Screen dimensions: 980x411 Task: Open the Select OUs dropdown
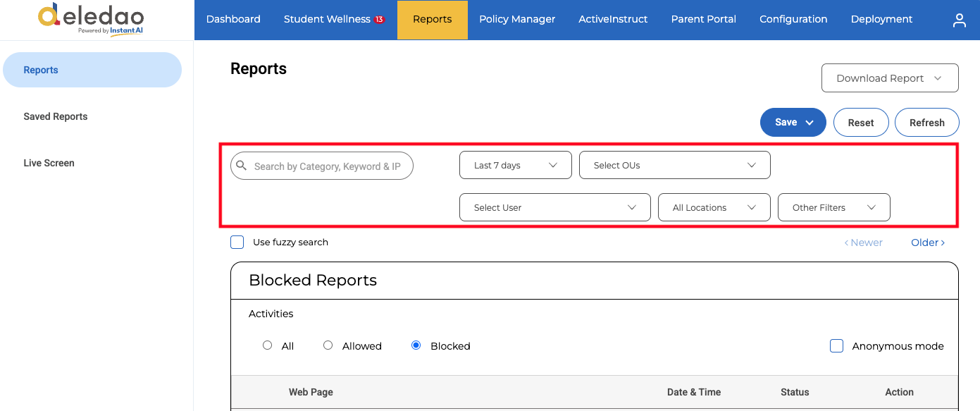(x=675, y=165)
